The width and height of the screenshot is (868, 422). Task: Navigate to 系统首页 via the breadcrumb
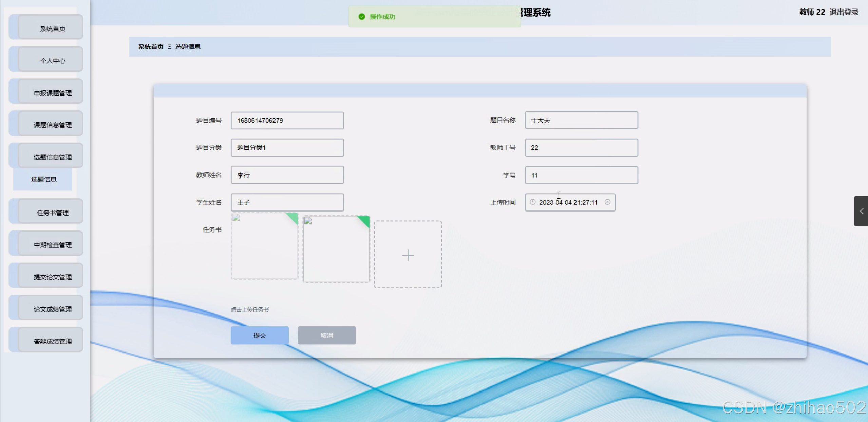click(151, 47)
